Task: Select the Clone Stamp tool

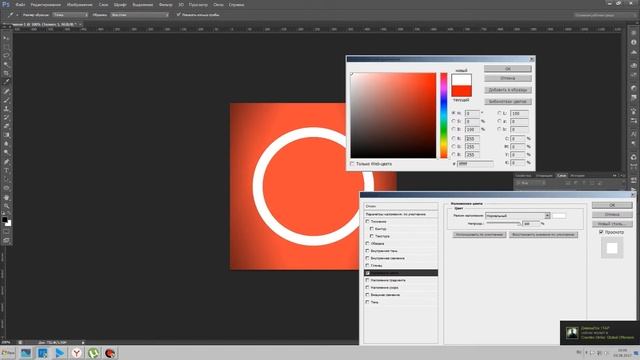Action: (x=6, y=109)
